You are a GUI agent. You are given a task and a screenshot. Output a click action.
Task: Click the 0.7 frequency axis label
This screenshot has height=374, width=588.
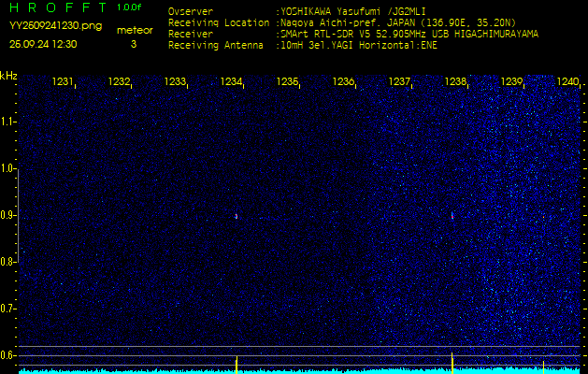click(8, 309)
